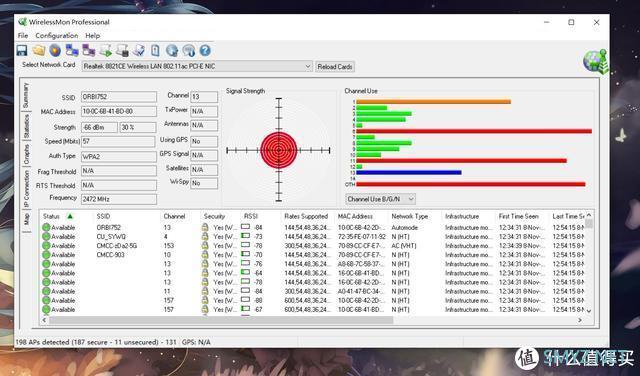The height and width of the screenshot is (376, 640).
Task: Click the horizontal scrollbar under the AP list
Action: point(312,320)
